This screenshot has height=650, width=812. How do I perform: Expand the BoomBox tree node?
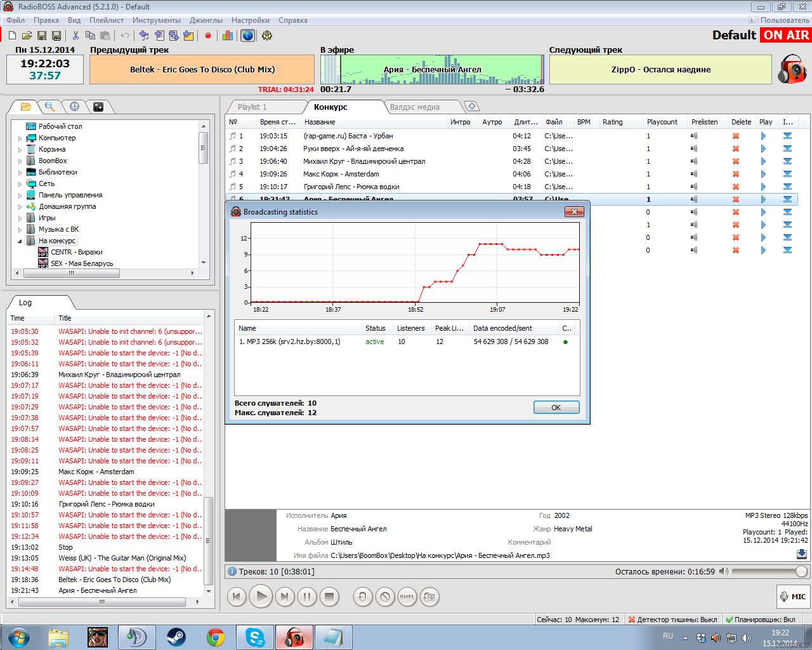(20, 161)
